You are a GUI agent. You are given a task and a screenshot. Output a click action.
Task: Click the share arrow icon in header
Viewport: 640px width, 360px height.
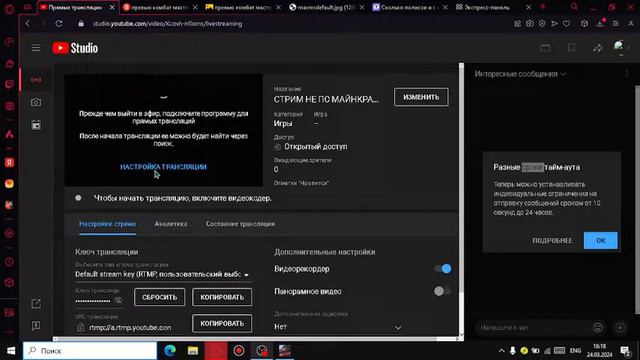(x=598, y=48)
